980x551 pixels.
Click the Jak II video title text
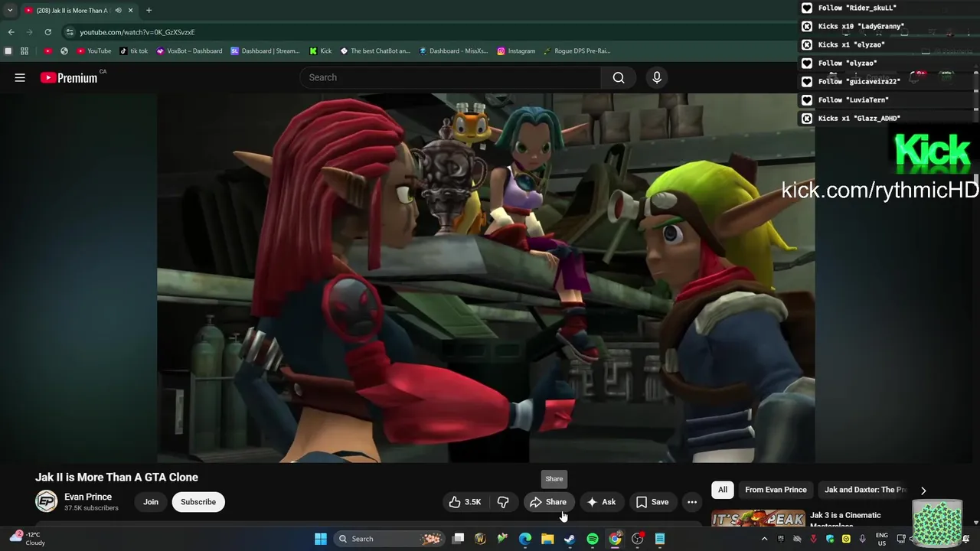[116, 477]
